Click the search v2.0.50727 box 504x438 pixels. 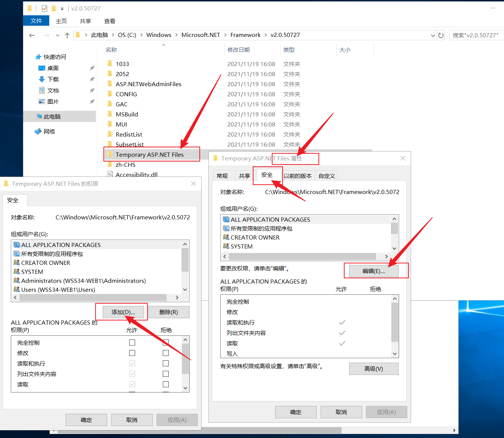pyautogui.click(x=476, y=35)
